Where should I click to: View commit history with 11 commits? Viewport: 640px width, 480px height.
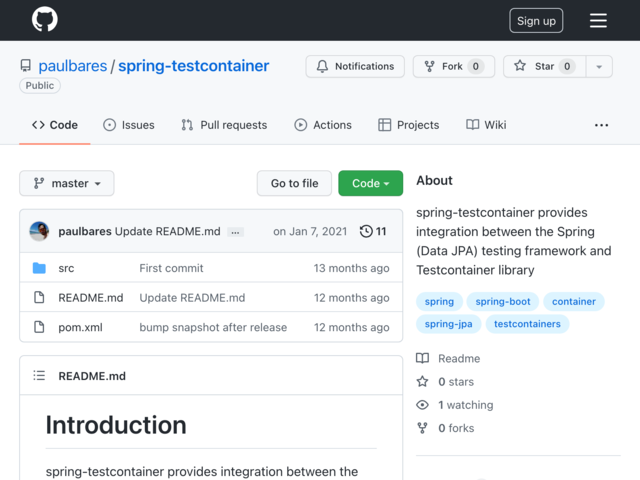coord(373,231)
